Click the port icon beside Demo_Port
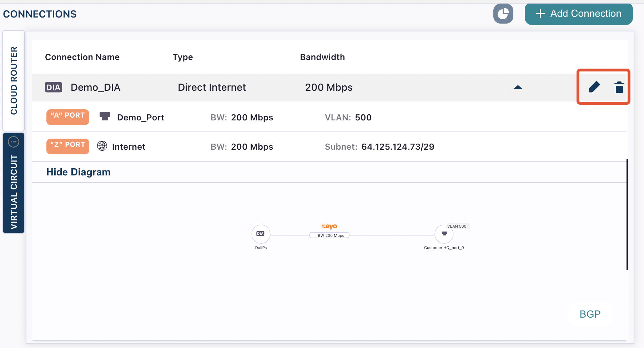644x348 pixels. (x=105, y=116)
